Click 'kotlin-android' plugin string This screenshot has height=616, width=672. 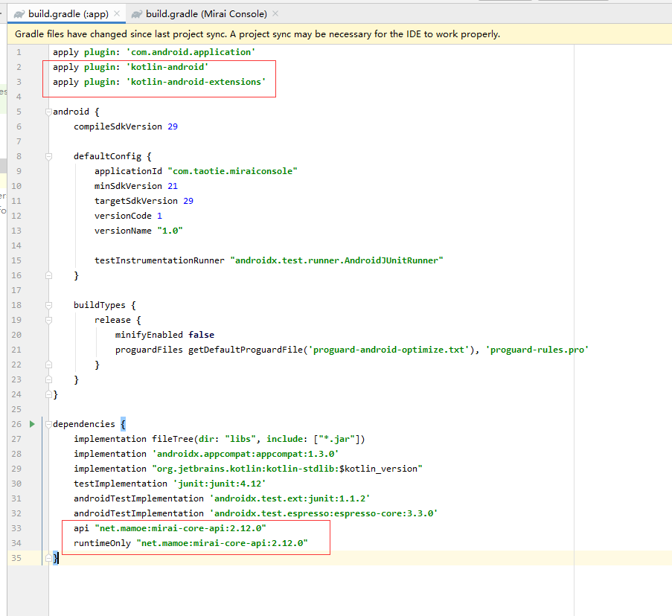tap(167, 67)
